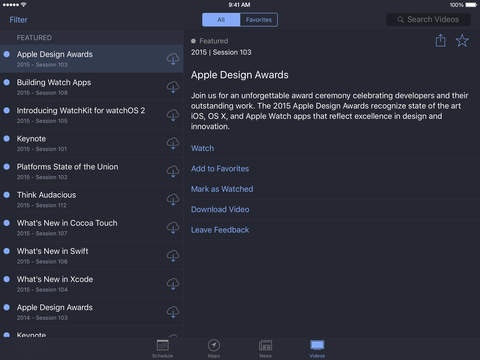This screenshot has height=360, width=480.
Task: Select Introducing WatchKit for watchOS 2 row
Action: pos(92,115)
